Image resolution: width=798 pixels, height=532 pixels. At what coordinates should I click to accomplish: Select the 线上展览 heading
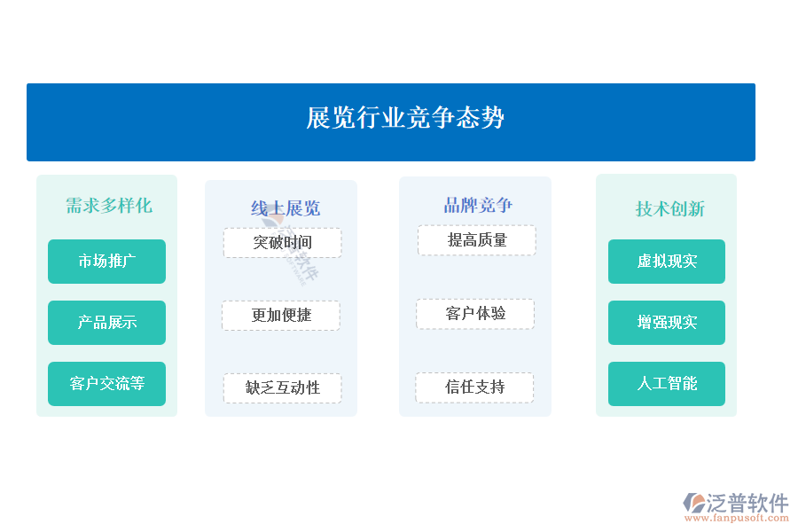tap(285, 208)
